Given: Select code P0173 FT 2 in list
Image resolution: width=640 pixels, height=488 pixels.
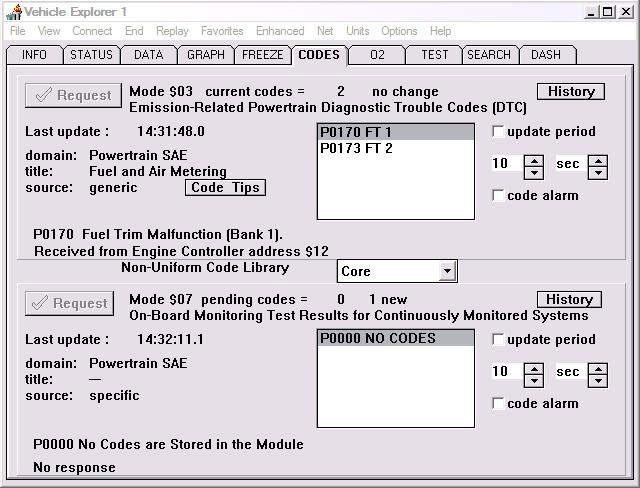Looking at the screenshot, I should click(356, 148).
